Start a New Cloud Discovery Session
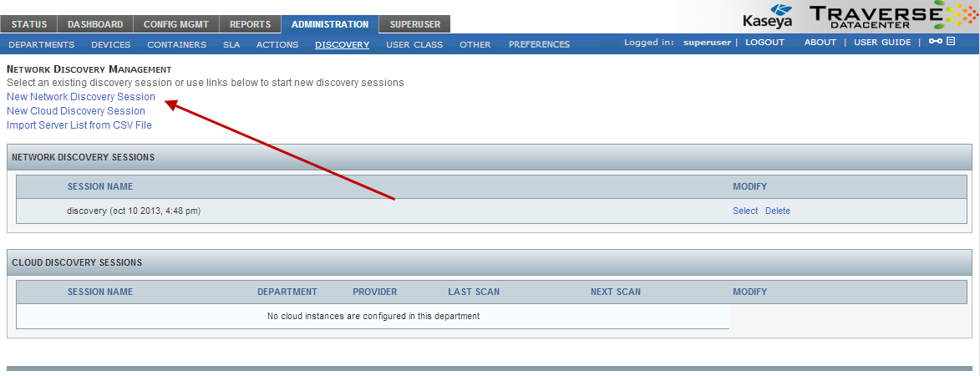Viewport: 980px width, 376px height. tap(76, 111)
